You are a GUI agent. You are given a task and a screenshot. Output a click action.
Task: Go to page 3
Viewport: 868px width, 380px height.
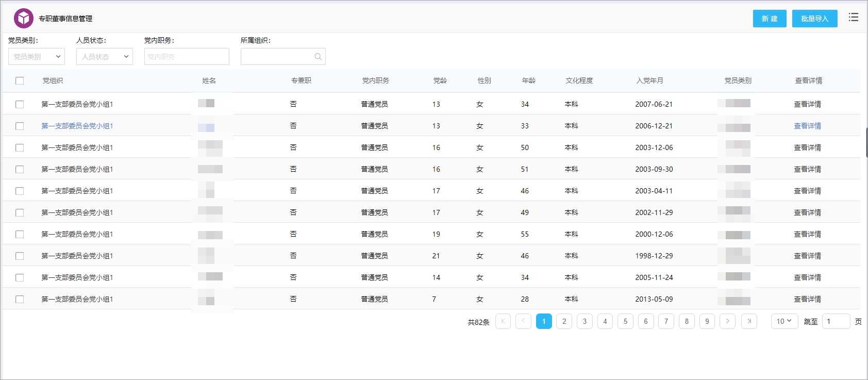tap(585, 321)
